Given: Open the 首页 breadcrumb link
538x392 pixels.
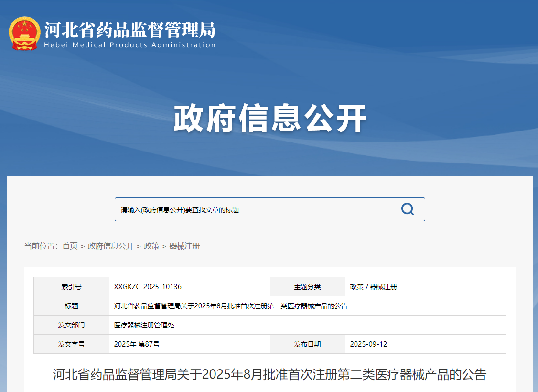Looking at the screenshot, I should click(x=70, y=246).
